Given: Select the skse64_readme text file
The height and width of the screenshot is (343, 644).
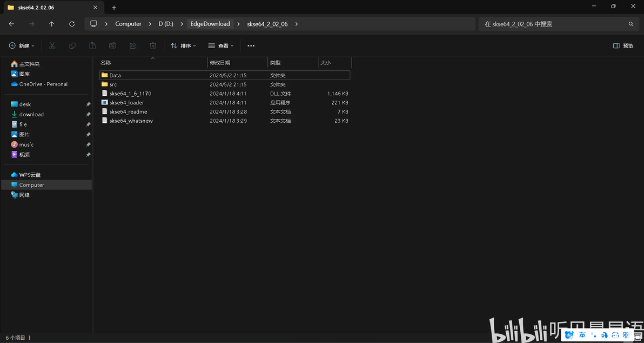Looking at the screenshot, I should click(x=225, y=111).
